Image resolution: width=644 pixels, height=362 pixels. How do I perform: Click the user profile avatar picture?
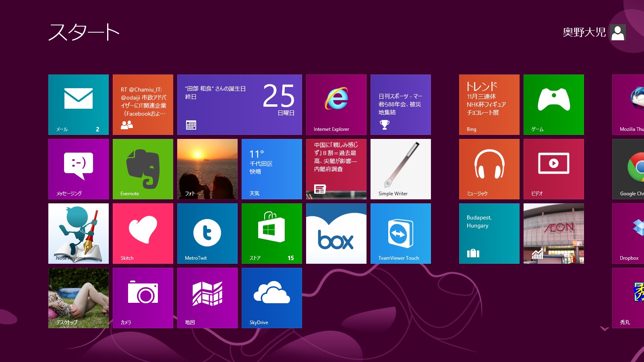point(618,32)
